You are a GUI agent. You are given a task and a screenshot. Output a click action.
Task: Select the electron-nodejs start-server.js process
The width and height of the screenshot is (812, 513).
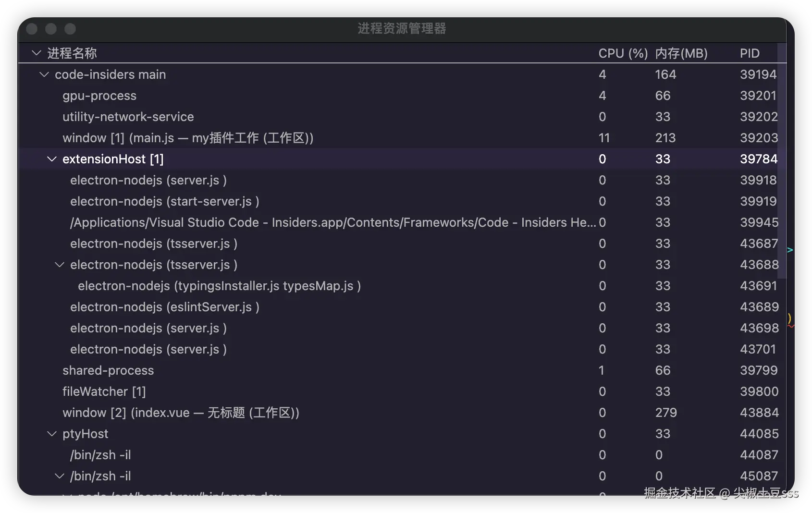[165, 201]
